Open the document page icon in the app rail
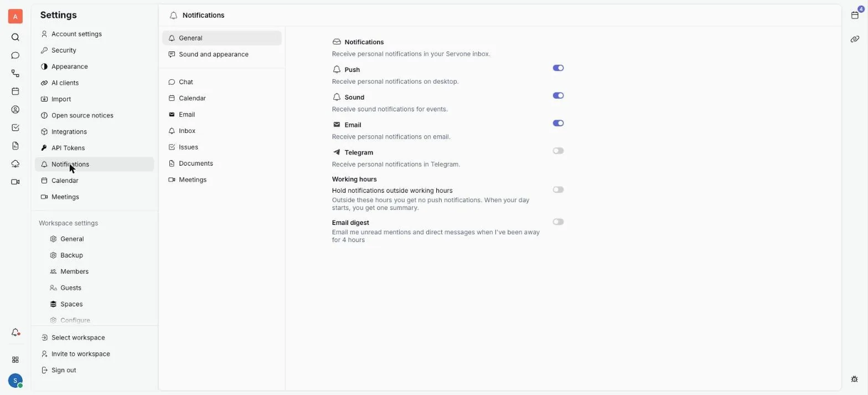The width and height of the screenshot is (868, 395). click(15, 146)
